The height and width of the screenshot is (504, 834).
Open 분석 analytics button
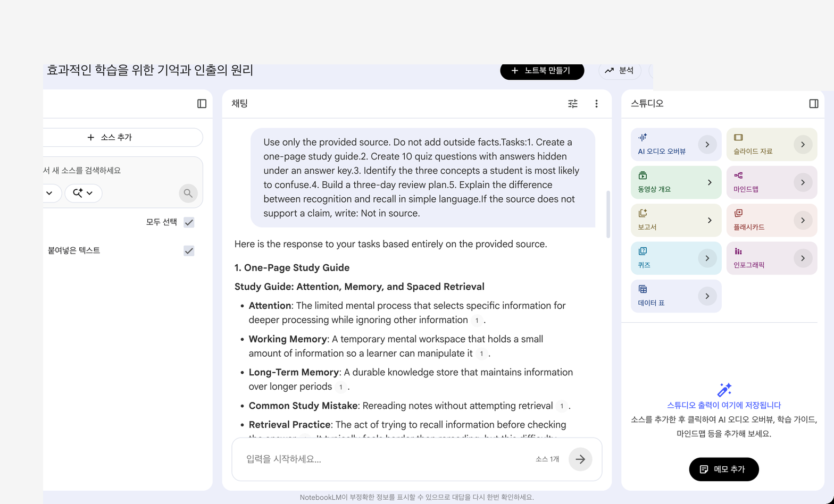click(620, 71)
